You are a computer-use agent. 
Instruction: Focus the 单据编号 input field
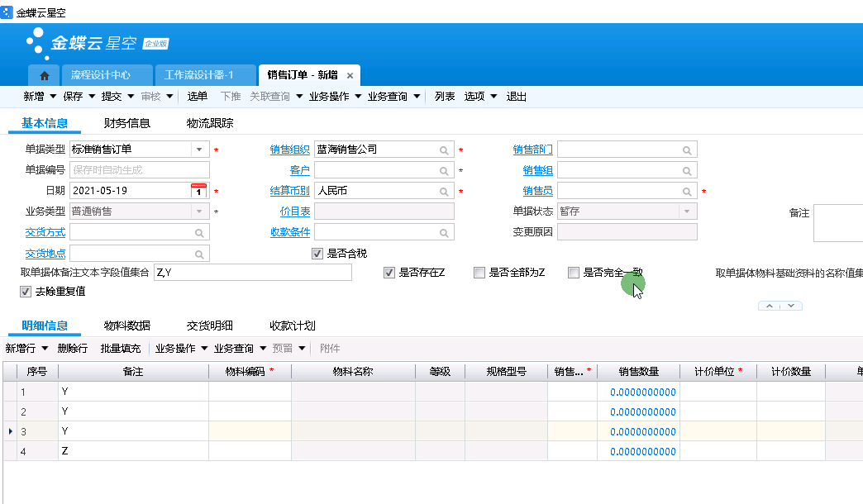pyautogui.click(x=140, y=170)
